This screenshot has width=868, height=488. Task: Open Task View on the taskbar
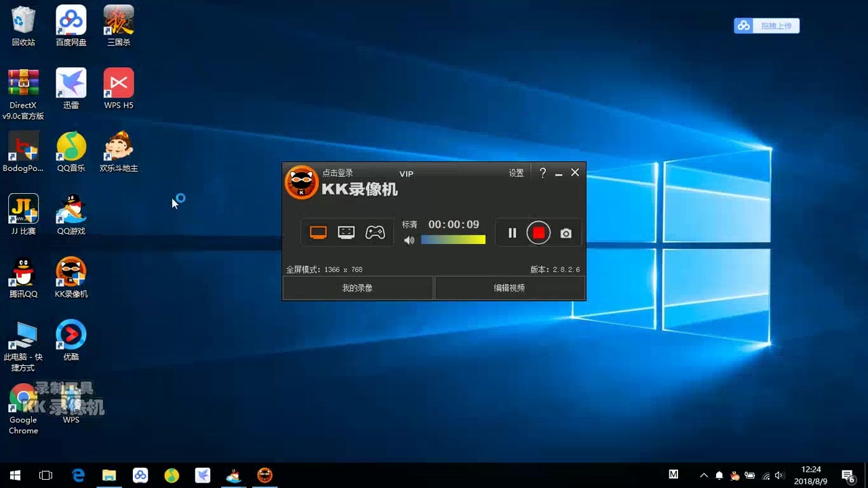[x=45, y=475]
